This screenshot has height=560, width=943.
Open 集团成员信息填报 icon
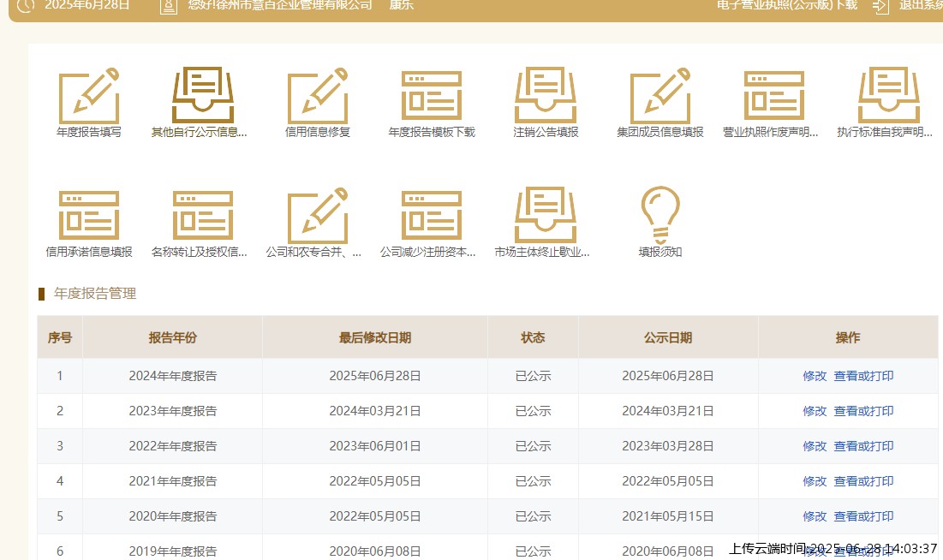(660, 96)
